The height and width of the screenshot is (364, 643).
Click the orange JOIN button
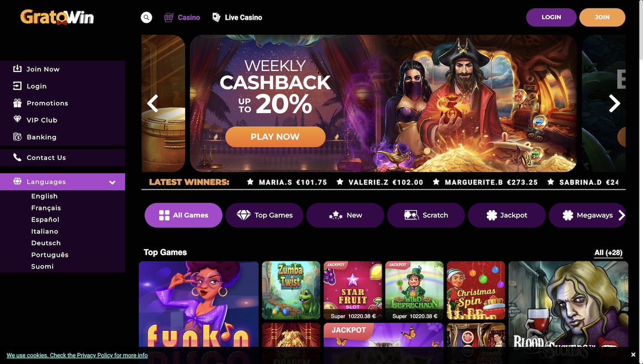click(x=602, y=17)
